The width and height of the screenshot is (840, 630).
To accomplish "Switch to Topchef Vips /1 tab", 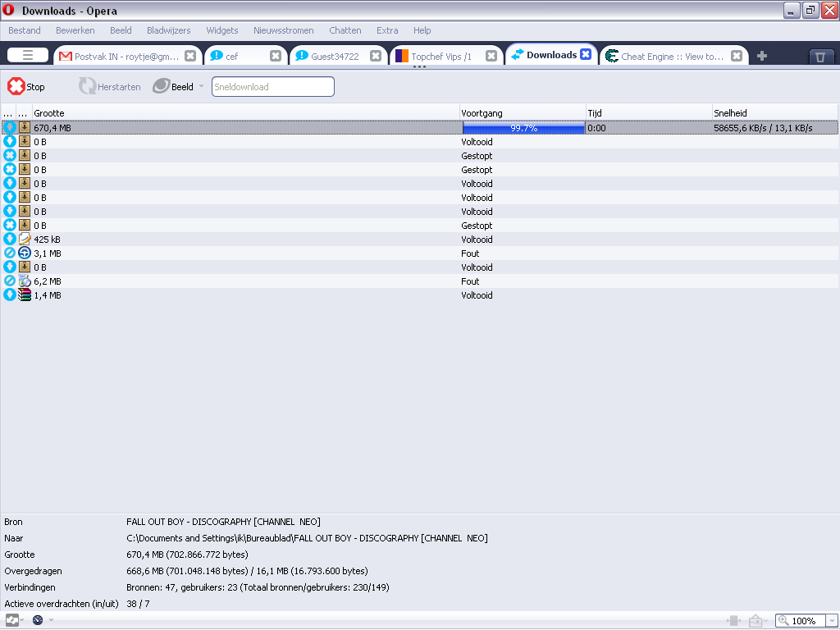I will (447, 56).
